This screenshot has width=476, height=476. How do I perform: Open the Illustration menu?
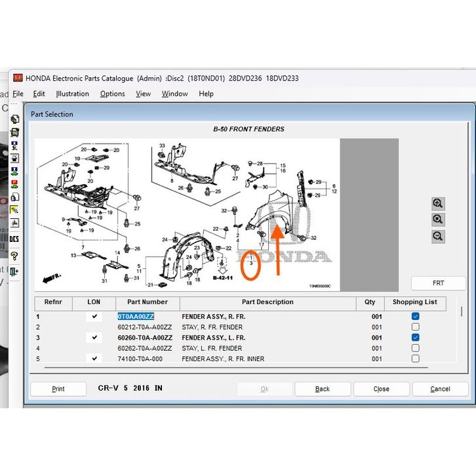click(72, 94)
